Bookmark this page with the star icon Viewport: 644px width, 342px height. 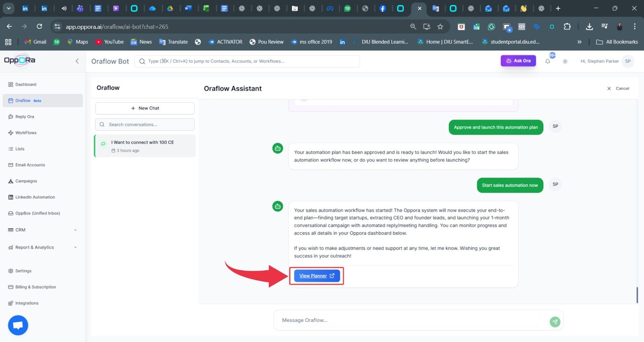click(440, 27)
